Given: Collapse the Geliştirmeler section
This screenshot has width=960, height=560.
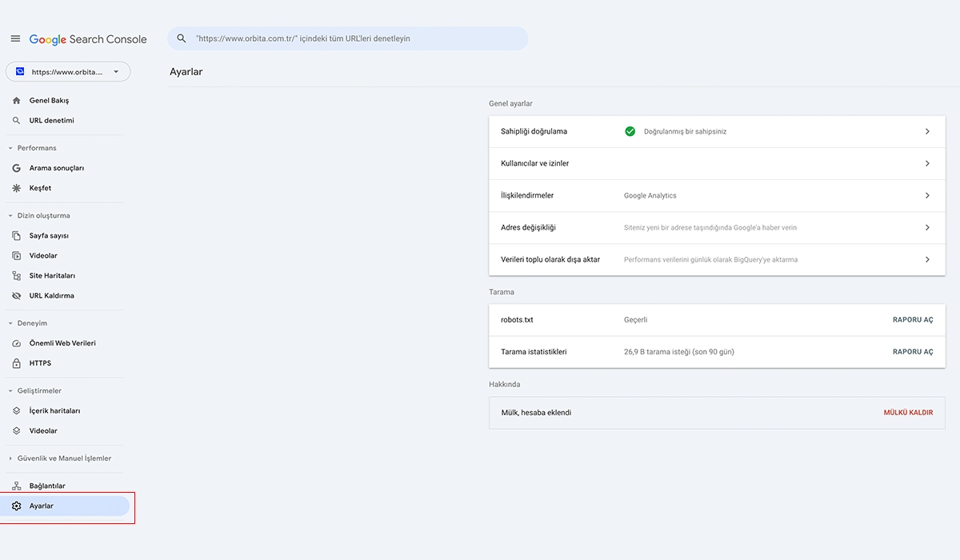Looking at the screenshot, I should click(x=10, y=391).
